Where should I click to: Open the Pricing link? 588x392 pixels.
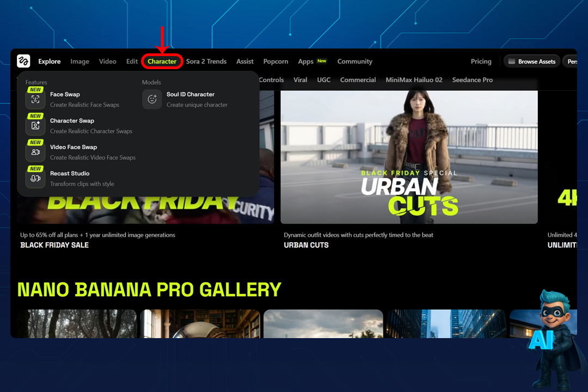click(481, 62)
